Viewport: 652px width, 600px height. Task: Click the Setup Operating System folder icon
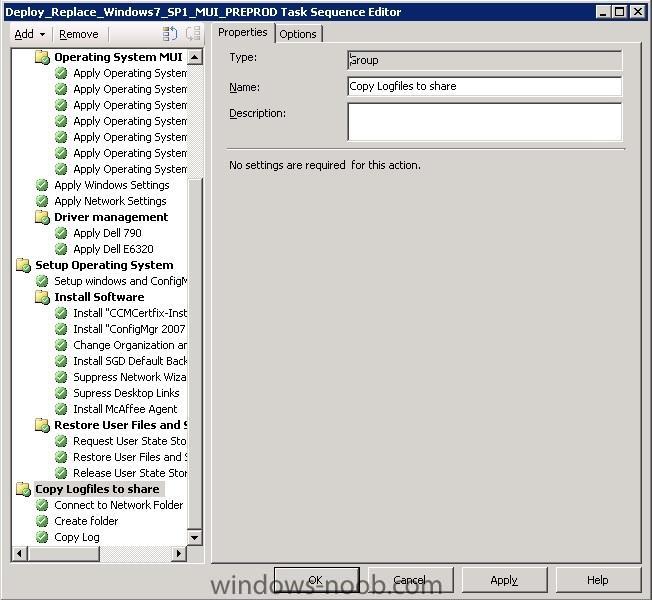(x=23, y=265)
